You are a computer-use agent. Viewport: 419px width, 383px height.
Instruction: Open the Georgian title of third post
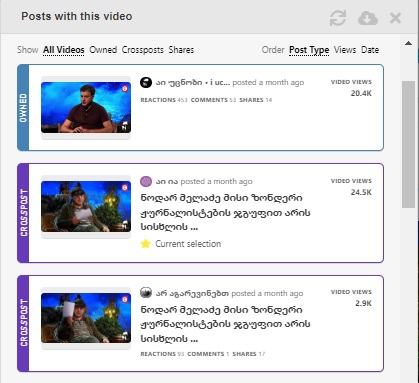(225, 324)
